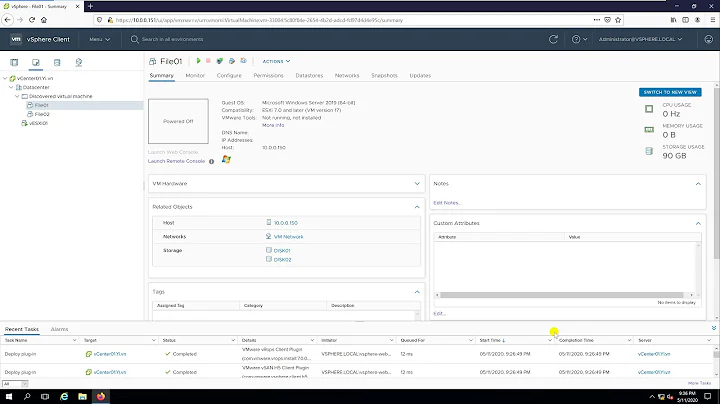Viewport: 720px width, 404px height.
Task: Collapse the Related Objects panel
Action: click(417, 207)
